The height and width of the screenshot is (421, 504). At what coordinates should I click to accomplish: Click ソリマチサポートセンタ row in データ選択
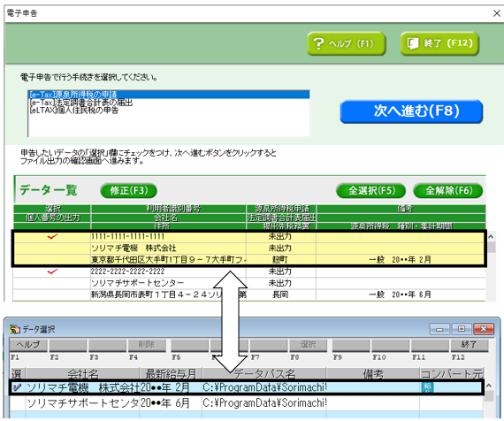tap(246, 403)
